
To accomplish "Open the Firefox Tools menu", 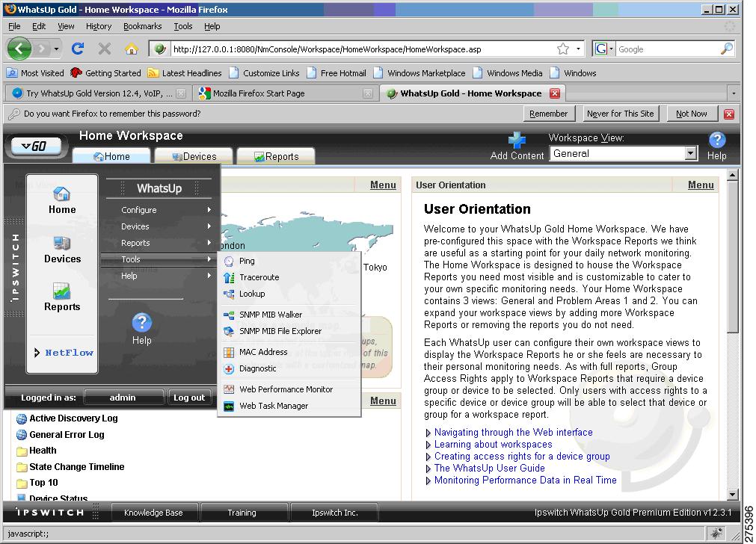I will (182, 26).
